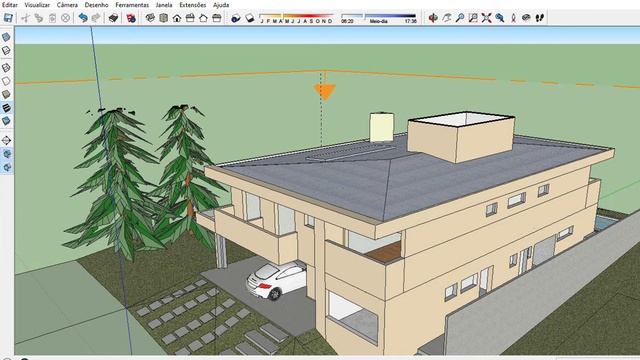Screen dimensions: 640x360
Task: Enable Back Edges face style
Action: pos(6,51)
